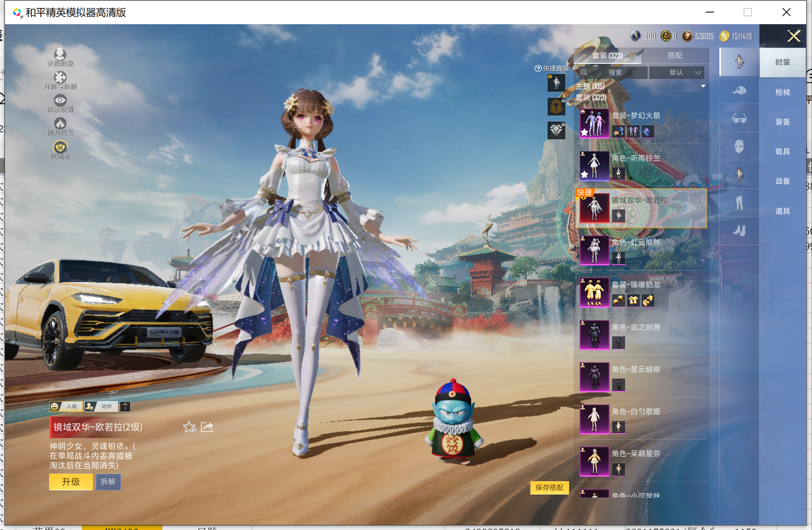
Task: Select the hat category icon in sidebar
Action: 739,90
